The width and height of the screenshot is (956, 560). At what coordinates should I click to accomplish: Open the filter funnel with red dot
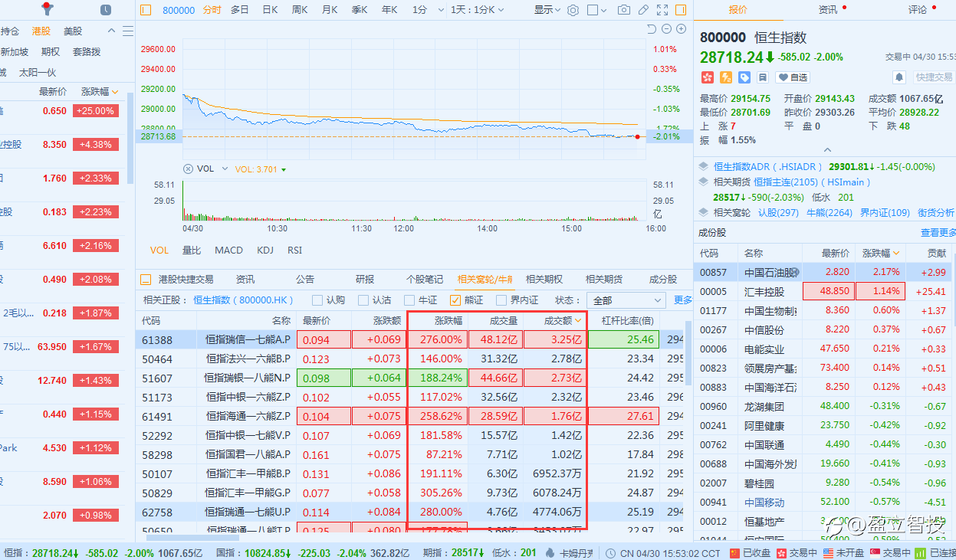click(48, 9)
